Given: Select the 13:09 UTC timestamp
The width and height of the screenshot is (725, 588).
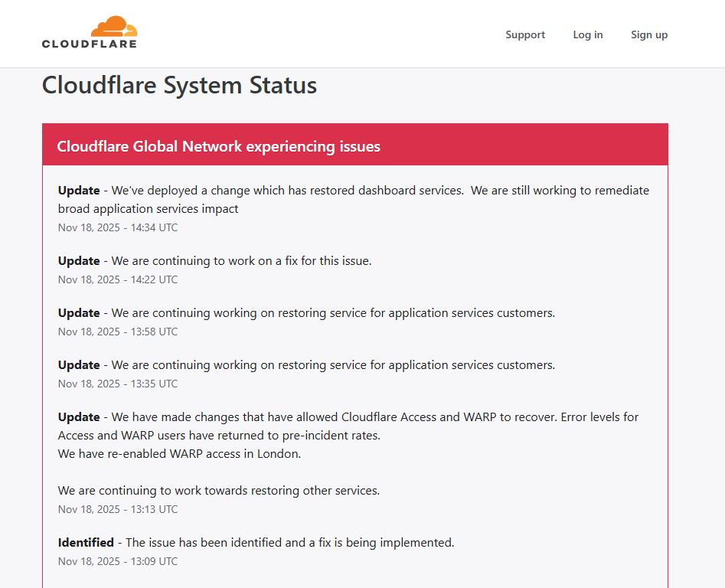Looking at the screenshot, I should [x=118, y=561].
